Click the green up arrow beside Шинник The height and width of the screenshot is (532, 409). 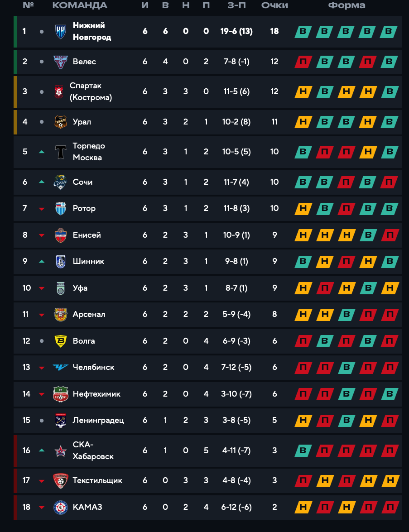(42, 261)
